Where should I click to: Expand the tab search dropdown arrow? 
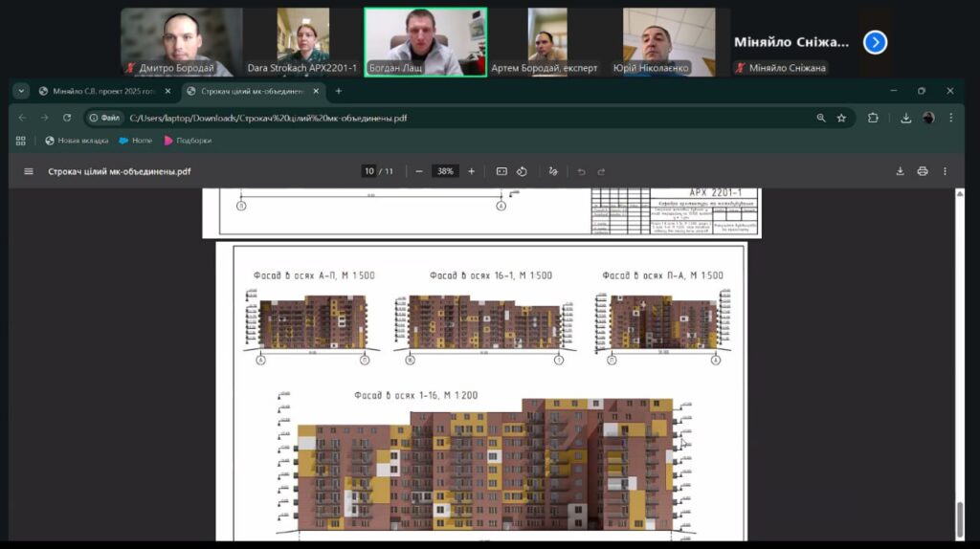tap(22, 91)
